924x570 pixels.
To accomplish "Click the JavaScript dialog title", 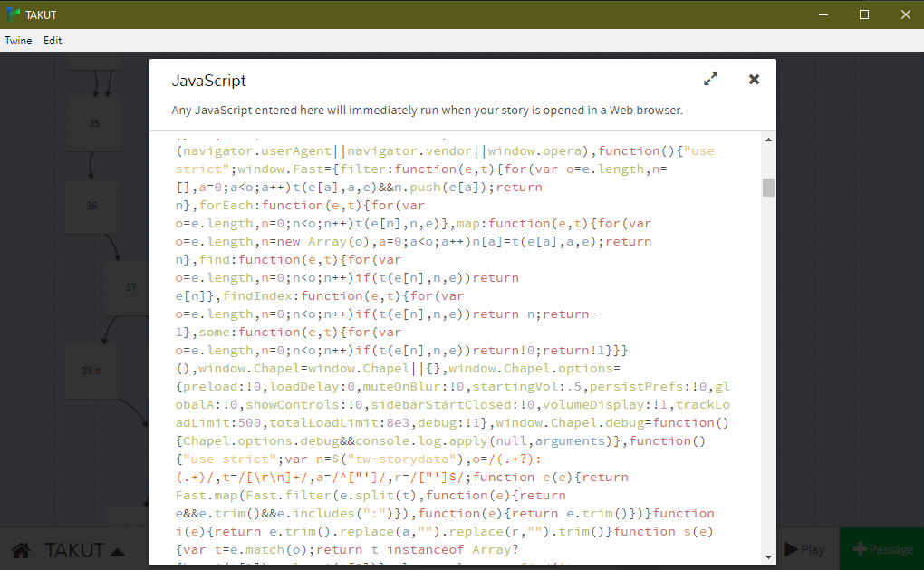I will (x=208, y=81).
